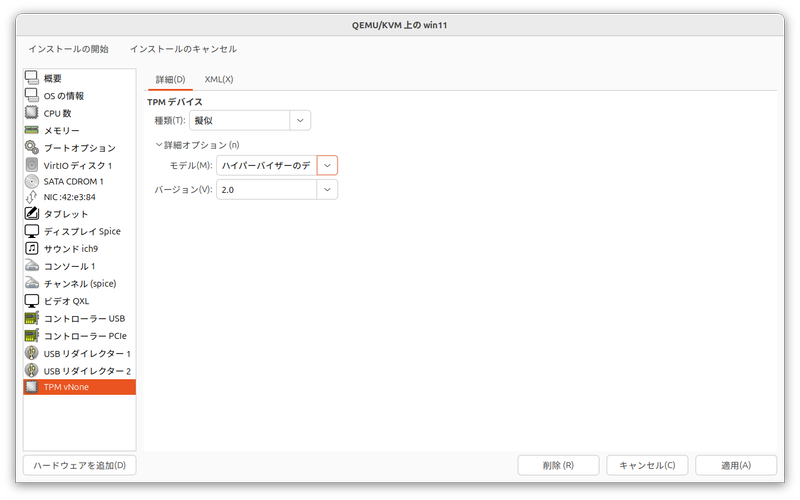This screenshot has width=800, height=500.
Task: Click the ディスプレイ Spice monitor icon
Action: tap(32, 231)
